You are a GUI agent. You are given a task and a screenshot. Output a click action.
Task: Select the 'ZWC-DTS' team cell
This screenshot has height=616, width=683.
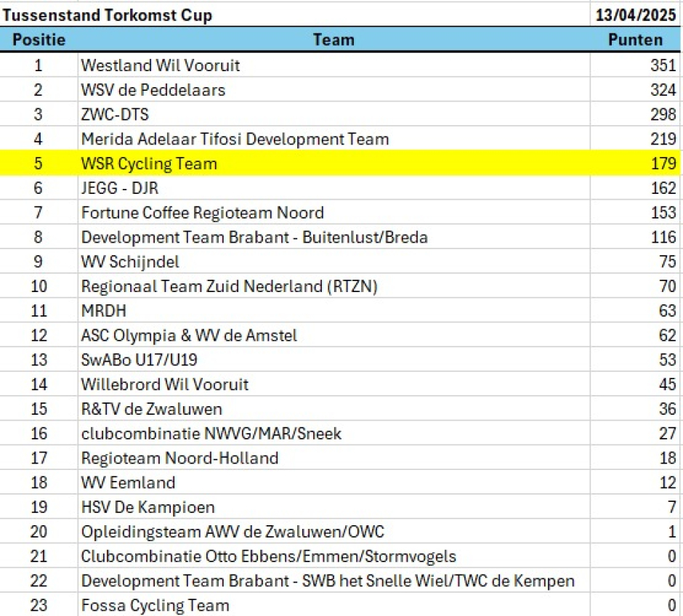click(x=116, y=115)
